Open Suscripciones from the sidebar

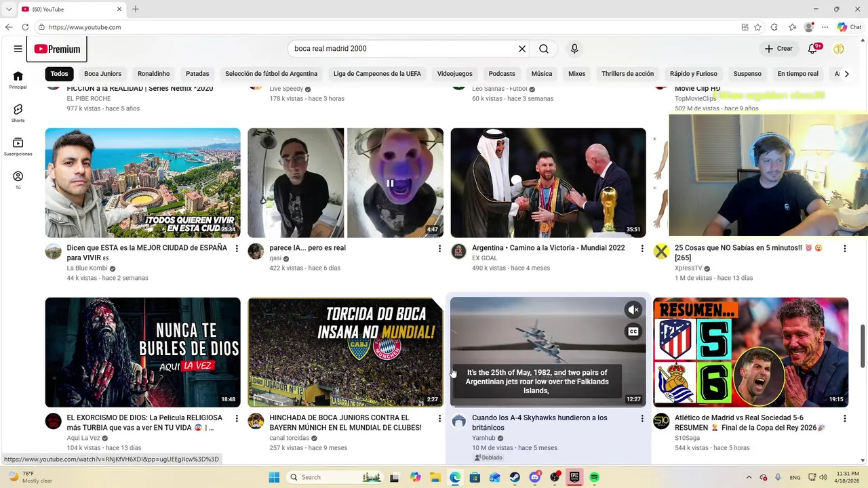tap(18, 146)
